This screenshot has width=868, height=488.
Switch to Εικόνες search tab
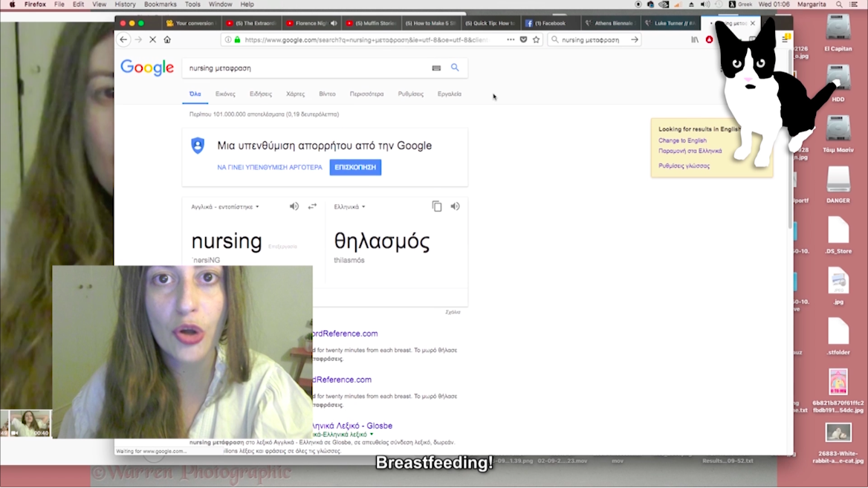(x=225, y=94)
